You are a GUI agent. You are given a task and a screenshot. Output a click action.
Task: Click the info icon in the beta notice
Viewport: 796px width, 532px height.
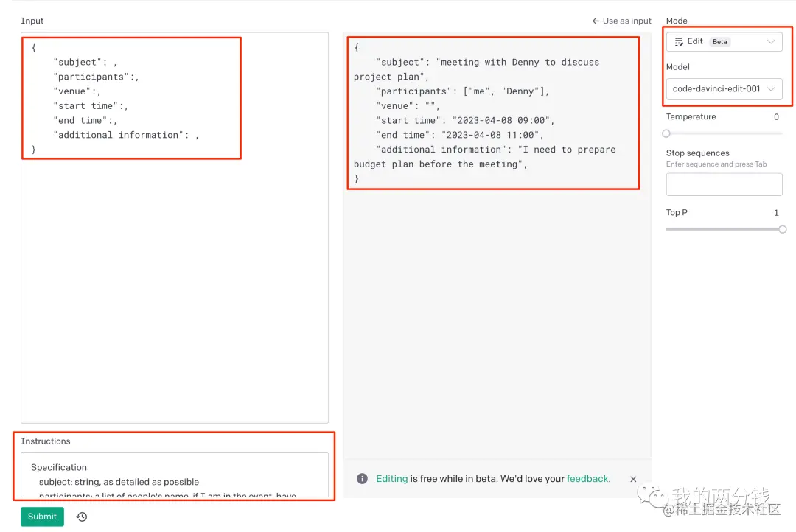(362, 479)
